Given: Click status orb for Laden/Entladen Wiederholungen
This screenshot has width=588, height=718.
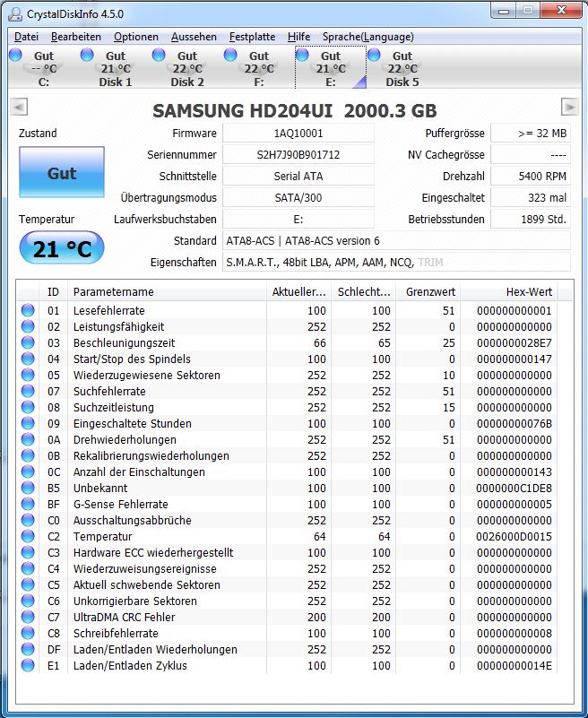Looking at the screenshot, I should [28, 648].
